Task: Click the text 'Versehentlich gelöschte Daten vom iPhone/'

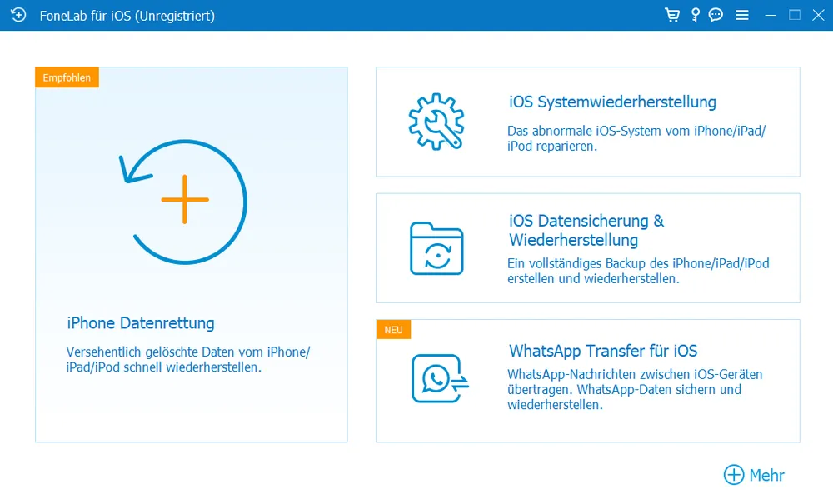Action: point(188,352)
